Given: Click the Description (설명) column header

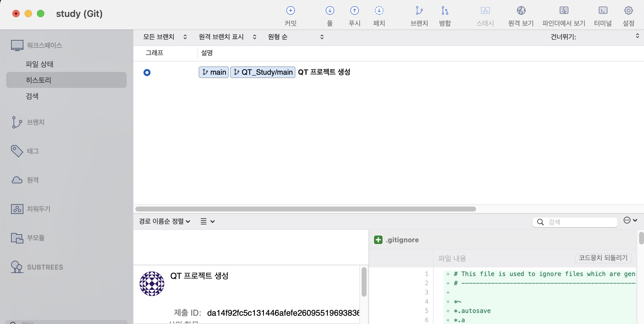Looking at the screenshot, I should (x=207, y=53).
